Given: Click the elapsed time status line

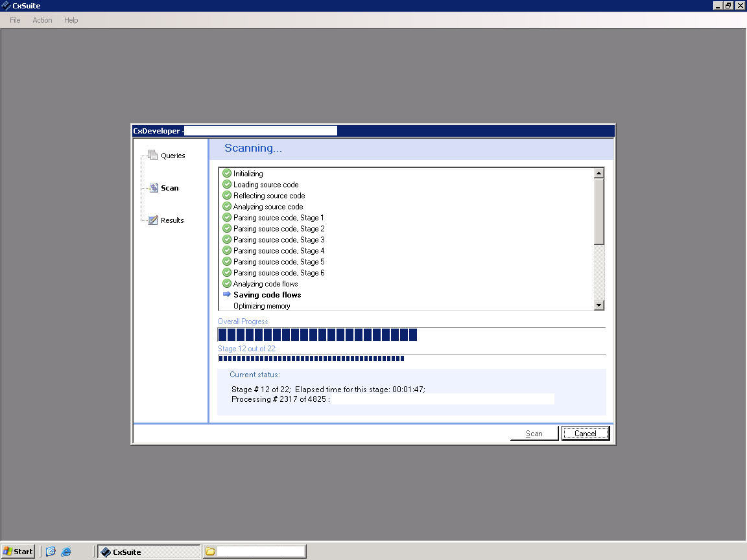Looking at the screenshot, I should point(328,389).
